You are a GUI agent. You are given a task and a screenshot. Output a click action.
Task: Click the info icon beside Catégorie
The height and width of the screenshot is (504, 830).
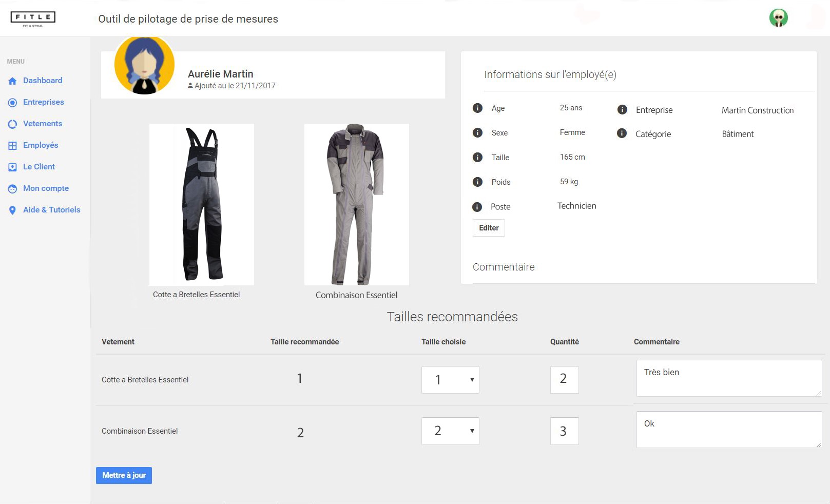point(622,134)
